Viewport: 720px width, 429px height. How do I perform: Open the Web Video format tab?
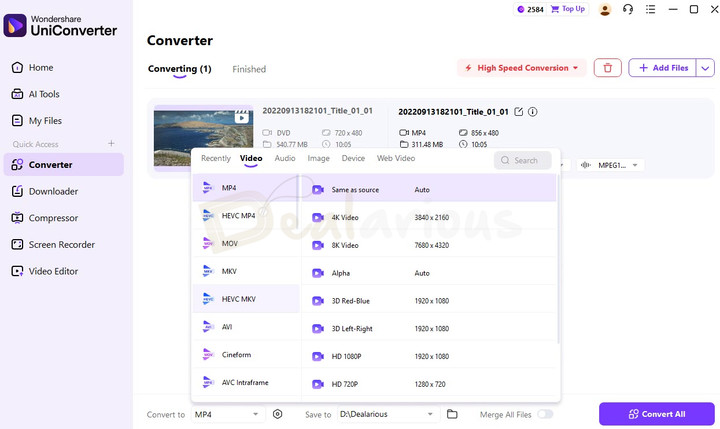pyautogui.click(x=396, y=158)
